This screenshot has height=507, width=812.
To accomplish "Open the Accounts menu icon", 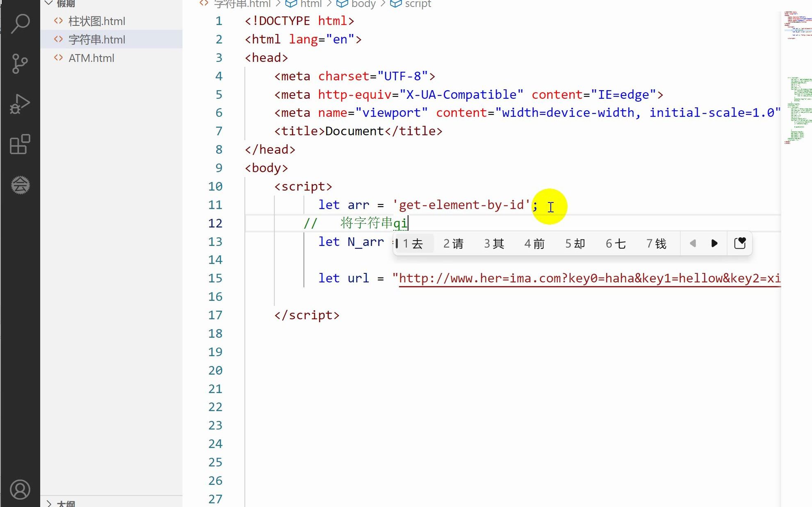I will [x=20, y=489].
